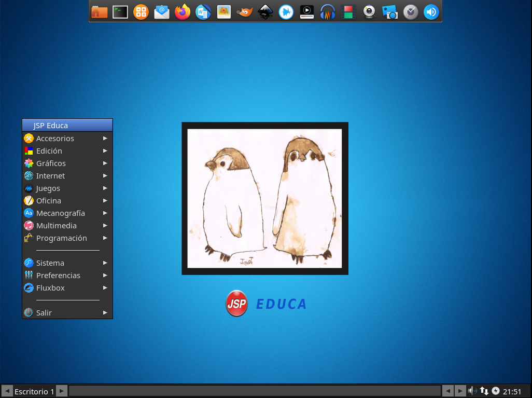Screen dimensions: 532x398
Task: Open the film strip video editor
Action: (x=348, y=12)
